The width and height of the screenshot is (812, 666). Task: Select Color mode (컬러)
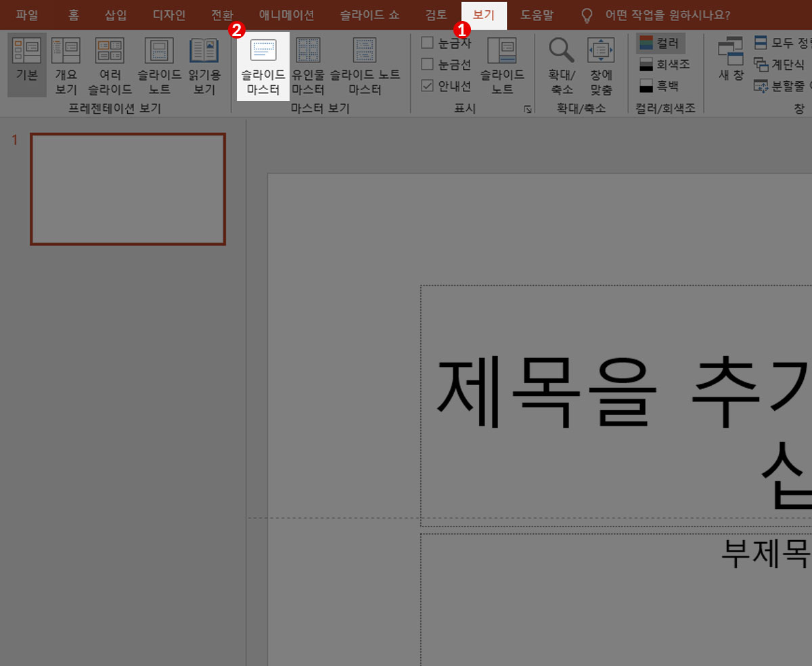(x=660, y=43)
